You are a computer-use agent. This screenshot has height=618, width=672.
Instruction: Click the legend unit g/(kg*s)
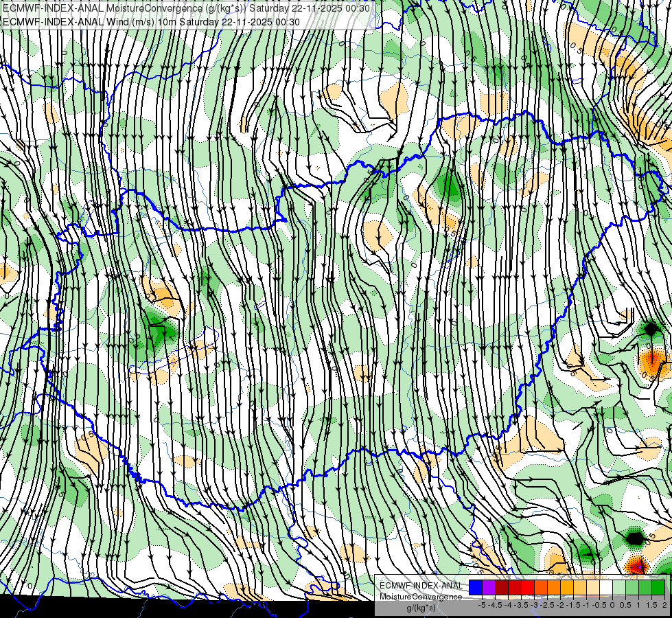tap(421, 608)
